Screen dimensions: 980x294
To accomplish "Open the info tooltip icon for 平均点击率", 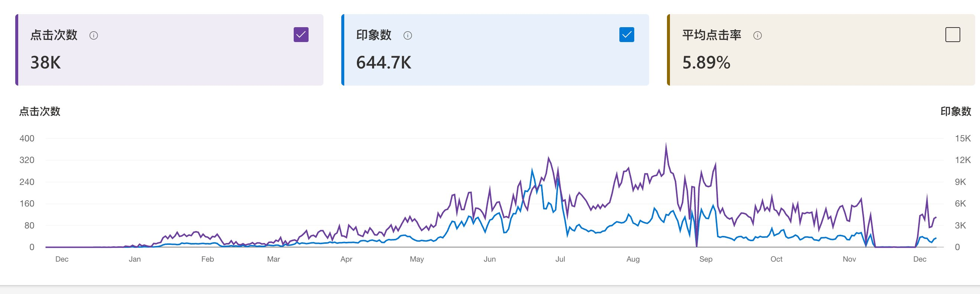I will tap(757, 36).
